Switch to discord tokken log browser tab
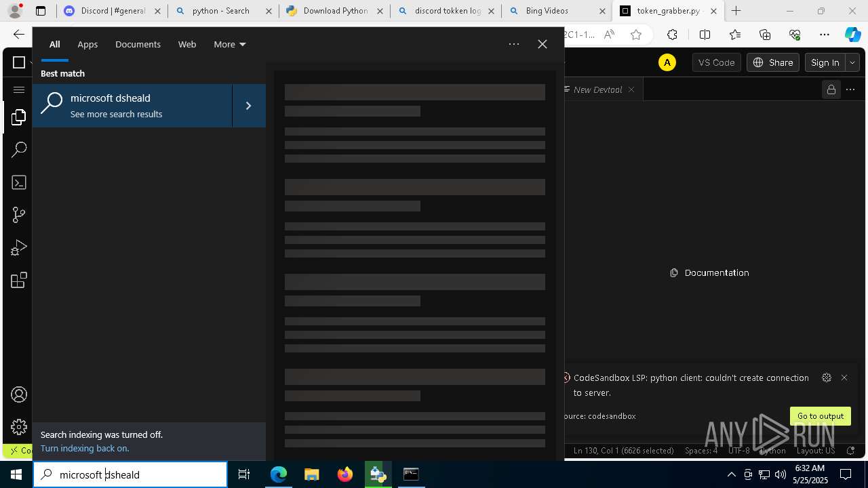Viewport: 868px width, 488px height. pos(446,11)
